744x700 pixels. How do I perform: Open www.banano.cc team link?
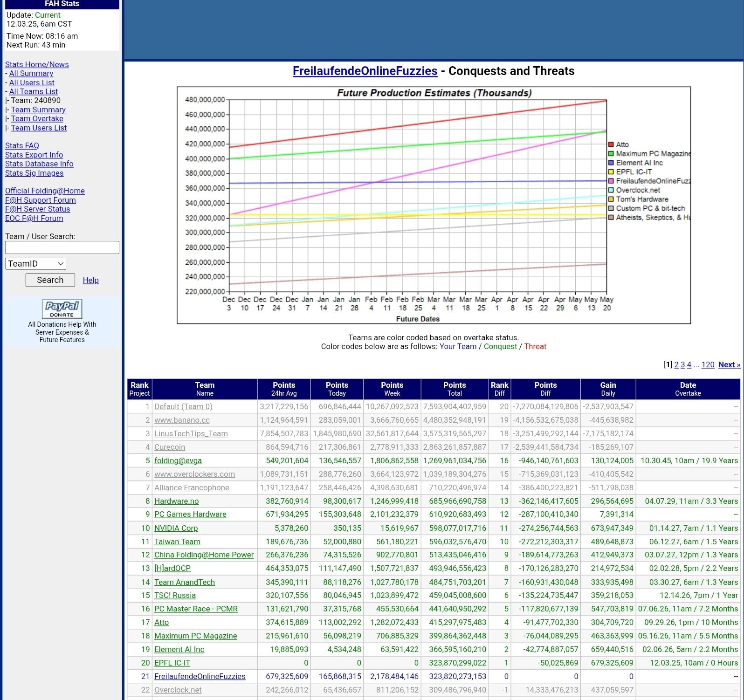[182, 420]
